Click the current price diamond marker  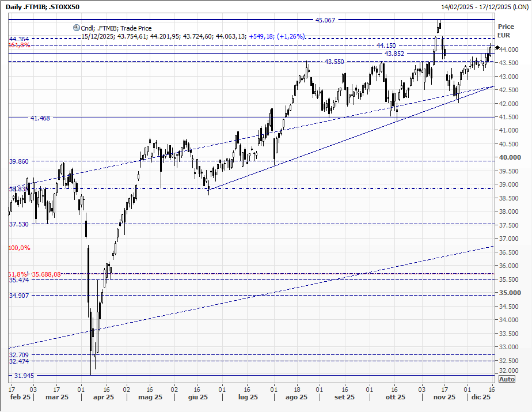(497, 47)
